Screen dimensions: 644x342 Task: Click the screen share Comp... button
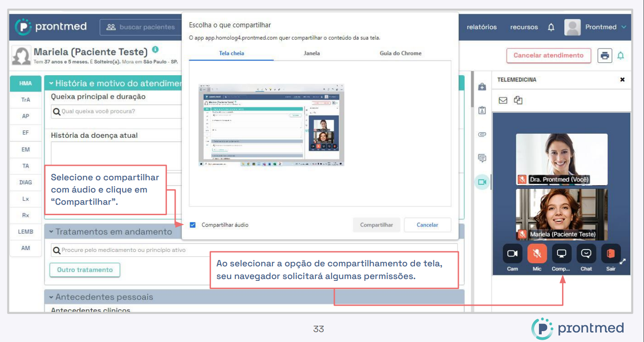(x=561, y=254)
